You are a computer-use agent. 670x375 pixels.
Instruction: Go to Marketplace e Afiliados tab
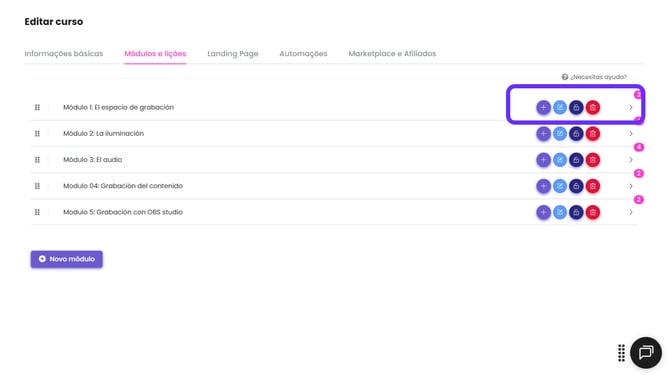(x=392, y=54)
